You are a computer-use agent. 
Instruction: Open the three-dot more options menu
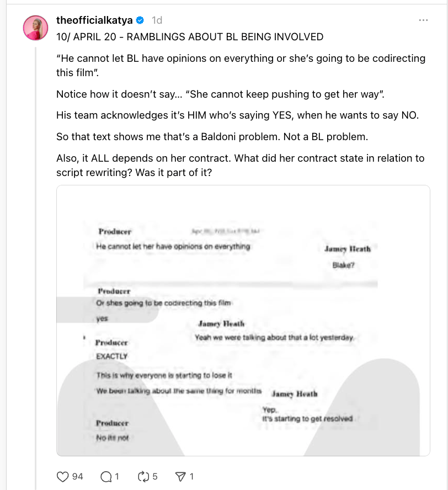[423, 20]
